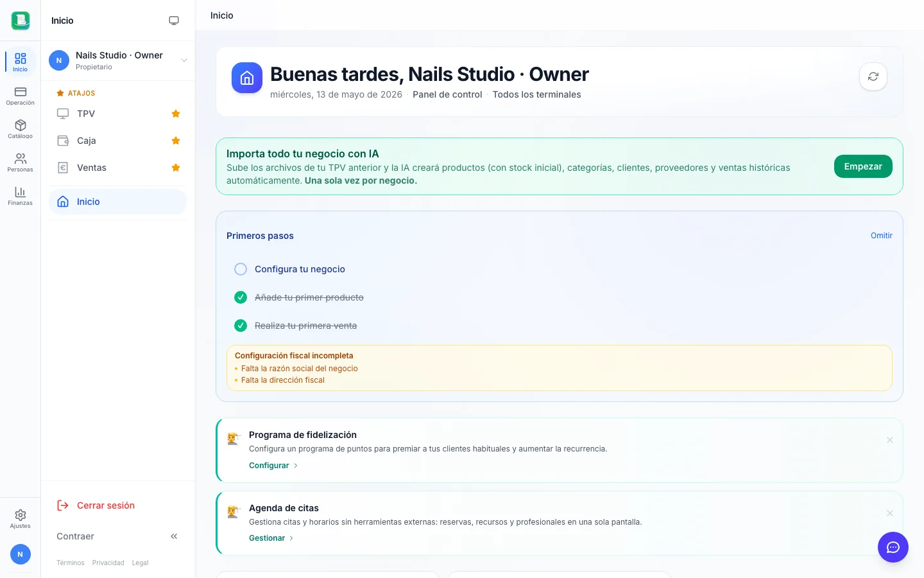Unfavorite the Ventas shortcut star
The height and width of the screenshot is (578, 924).
(x=176, y=168)
